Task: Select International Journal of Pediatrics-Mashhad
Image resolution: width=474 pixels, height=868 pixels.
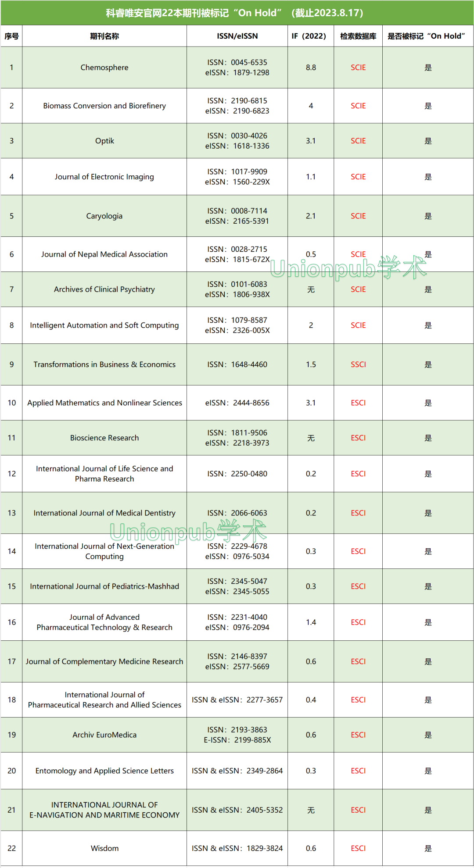Action: tap(104, 586)
